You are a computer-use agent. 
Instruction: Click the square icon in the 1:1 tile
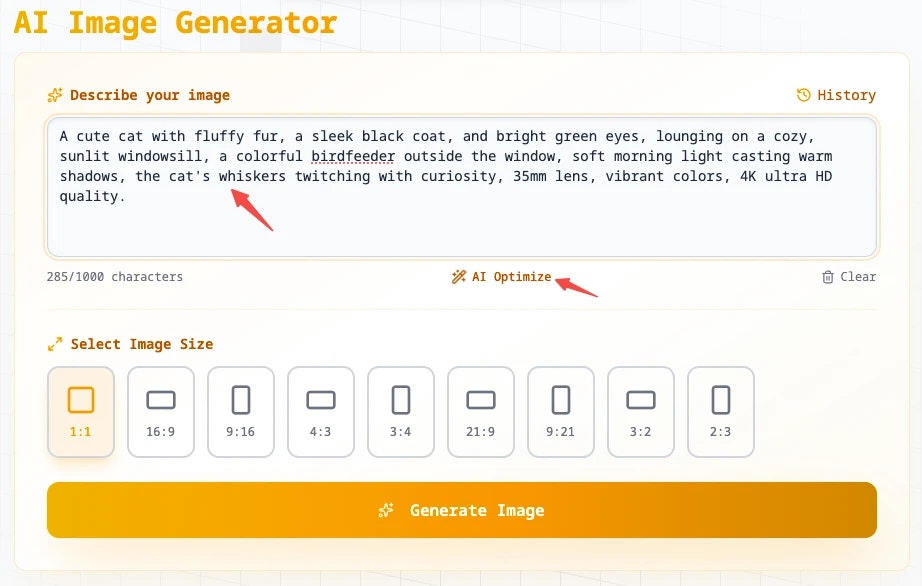80,399
